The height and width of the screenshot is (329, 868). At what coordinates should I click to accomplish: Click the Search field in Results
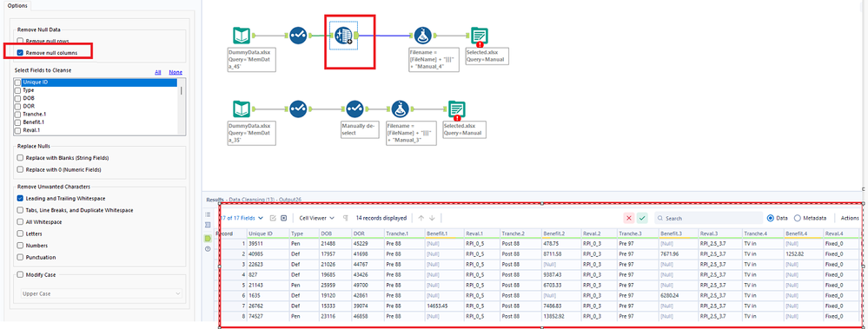pyautogui.click(x=708, y=219)
